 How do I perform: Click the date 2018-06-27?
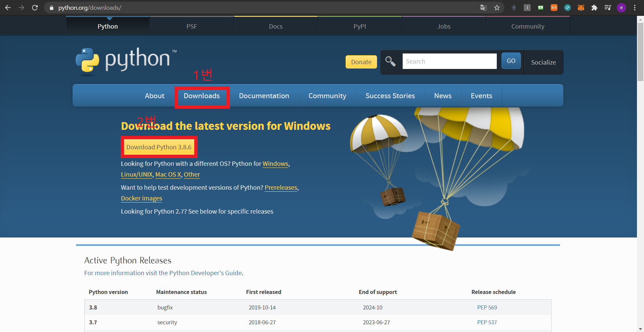click(x=262, y=322)
